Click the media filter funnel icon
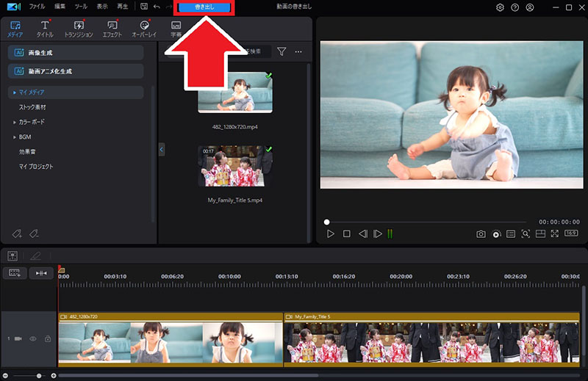Image resolution: width=588 pixels, height=381 pixels. point(282,51)
